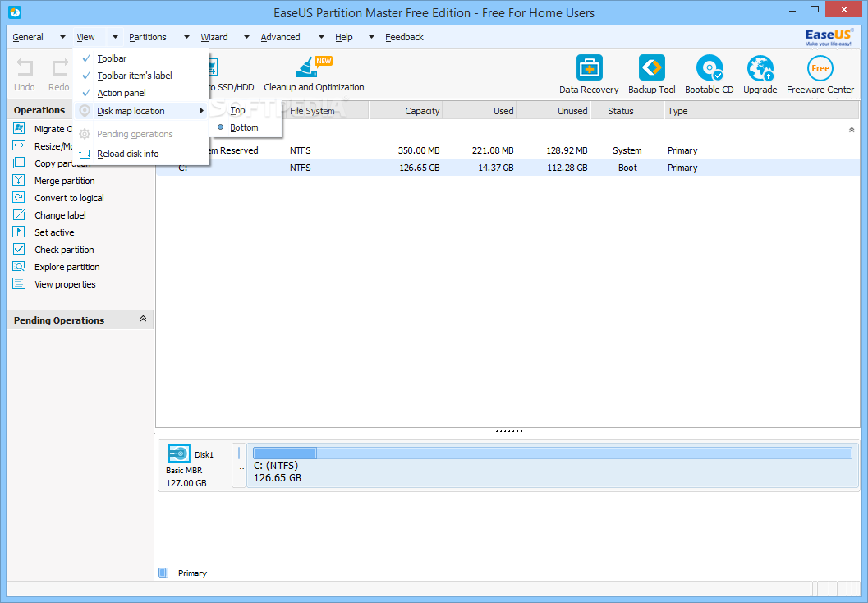Click the small System Reserved partition block
Screen dimensions: 868x603
point(239,466)
